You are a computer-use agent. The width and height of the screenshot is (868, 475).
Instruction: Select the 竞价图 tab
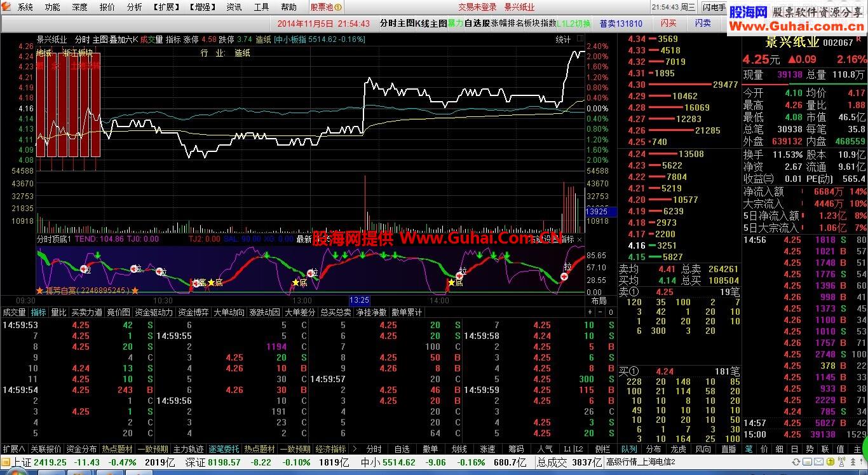(118, 312)
